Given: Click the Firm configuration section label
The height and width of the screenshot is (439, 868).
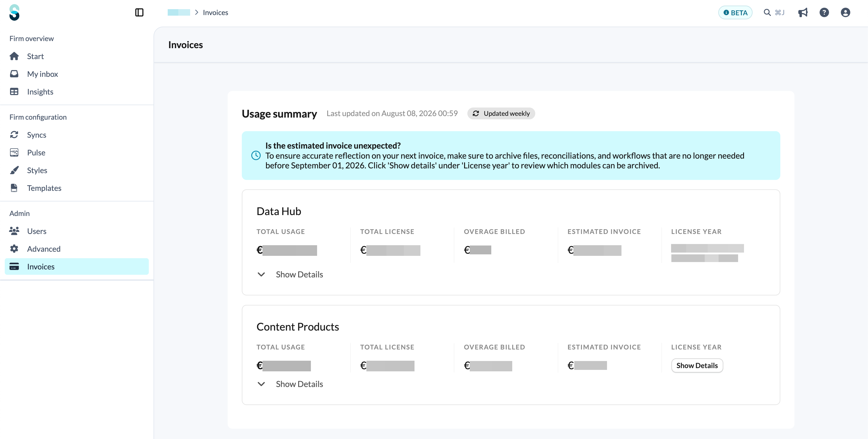Looking at the screenshot, I should coord(38,117).
